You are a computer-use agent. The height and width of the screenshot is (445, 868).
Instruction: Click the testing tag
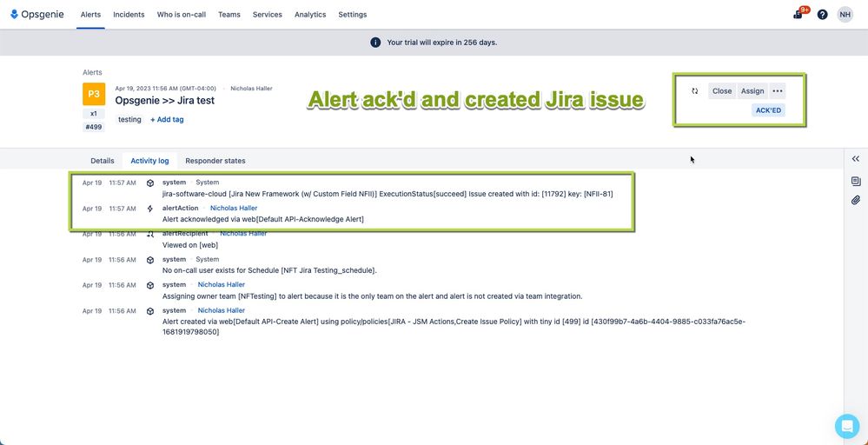point(129,120)
